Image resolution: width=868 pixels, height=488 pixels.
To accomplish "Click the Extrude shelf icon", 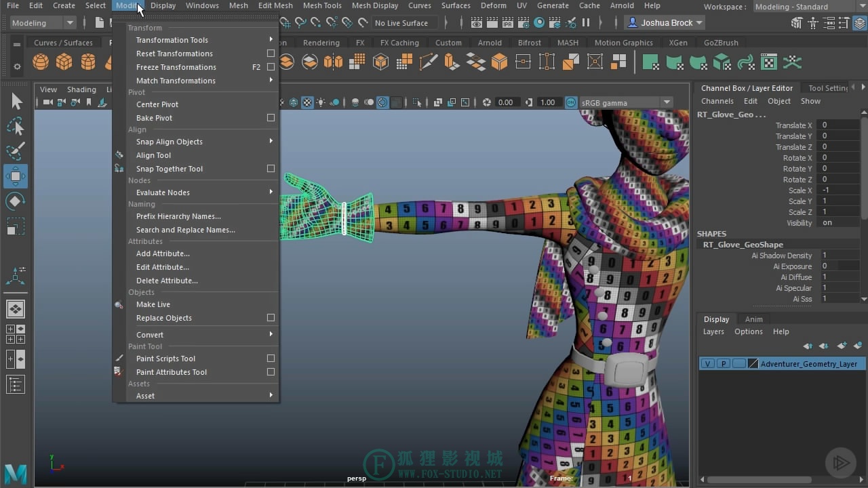I will coord(452,62).
